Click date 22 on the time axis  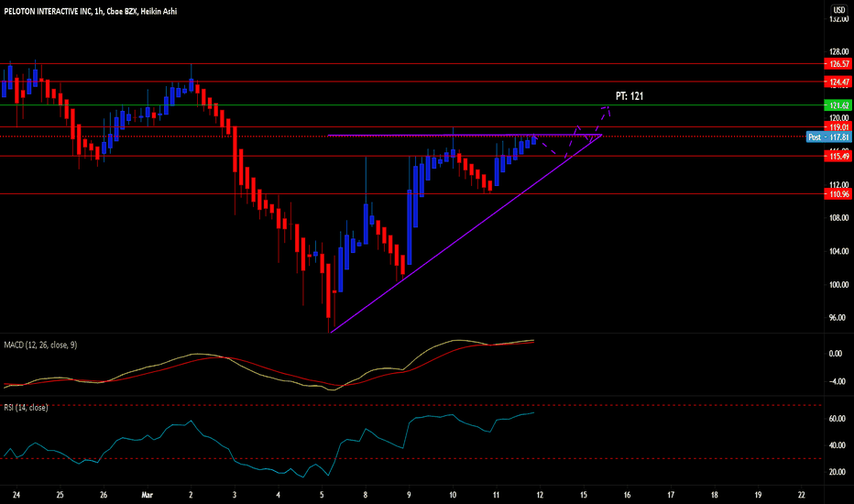[801, 495]
